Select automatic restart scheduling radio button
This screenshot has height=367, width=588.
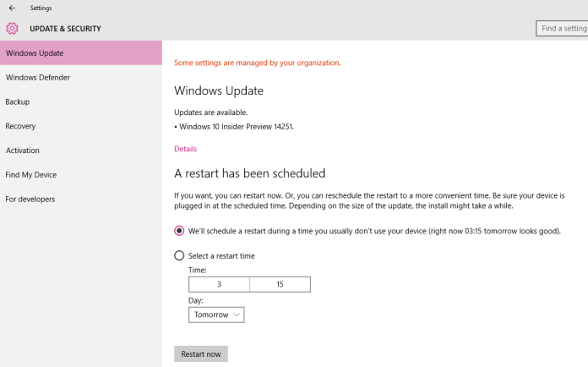tap(179, 231)
